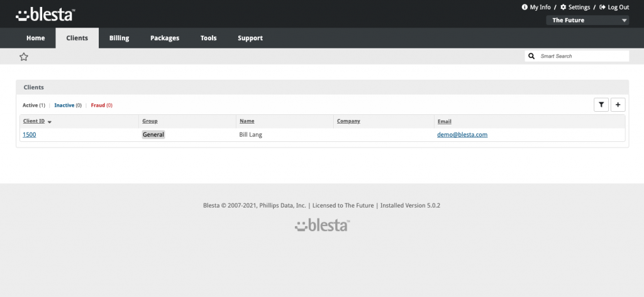Click the Clients panel heading
The width and height of the screenshot is (644, 297).
coord(34,87)
